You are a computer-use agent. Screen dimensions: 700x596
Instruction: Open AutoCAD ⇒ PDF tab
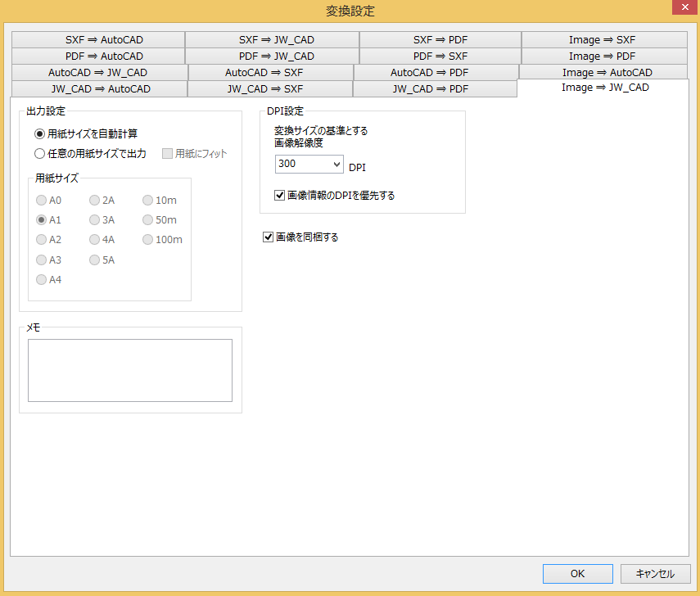coord(436,72)
